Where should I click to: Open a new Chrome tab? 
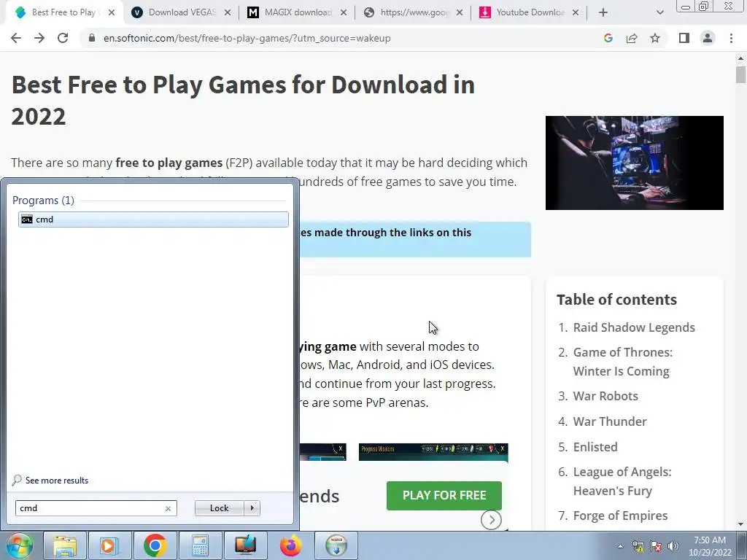tap(603, 12)
